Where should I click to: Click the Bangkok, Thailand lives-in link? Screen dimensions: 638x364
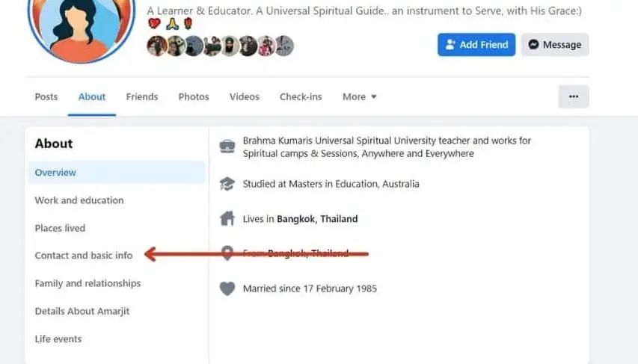pyautogui.click(x=317, y=219)
